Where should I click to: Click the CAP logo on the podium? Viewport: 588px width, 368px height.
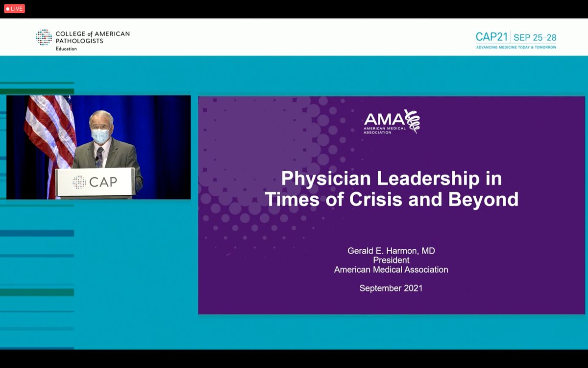[x=95, y=182]
